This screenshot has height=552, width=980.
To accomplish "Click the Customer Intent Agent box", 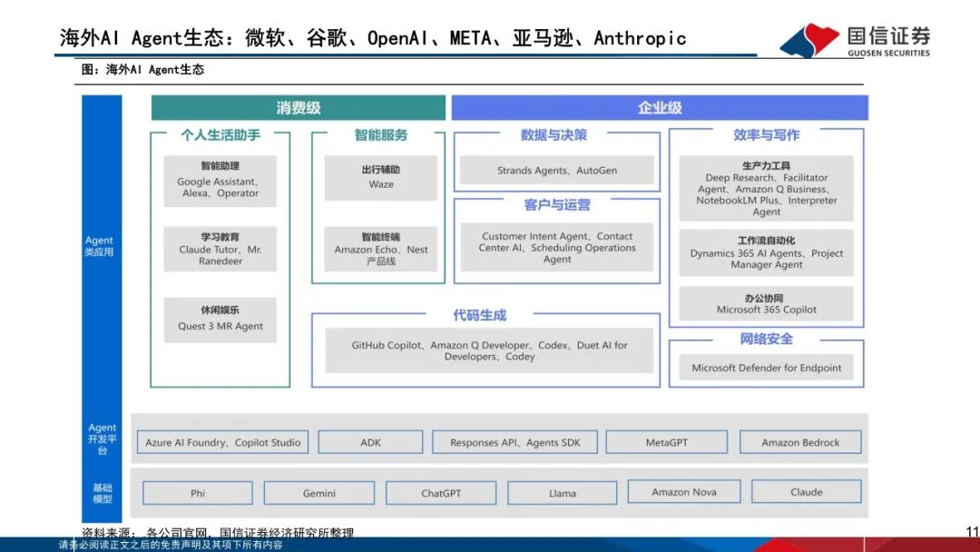I will (557, 248).
